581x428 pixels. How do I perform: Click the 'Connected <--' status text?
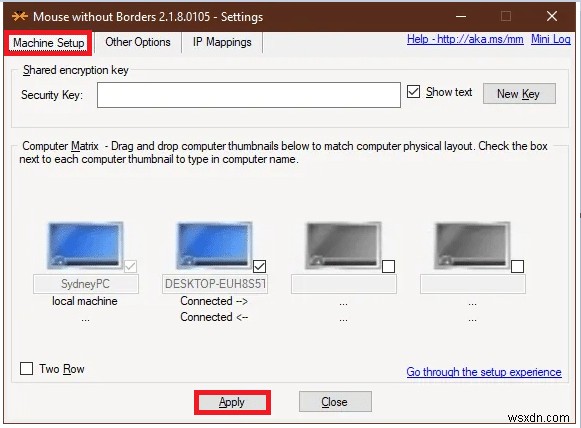[x=214, y=317]
